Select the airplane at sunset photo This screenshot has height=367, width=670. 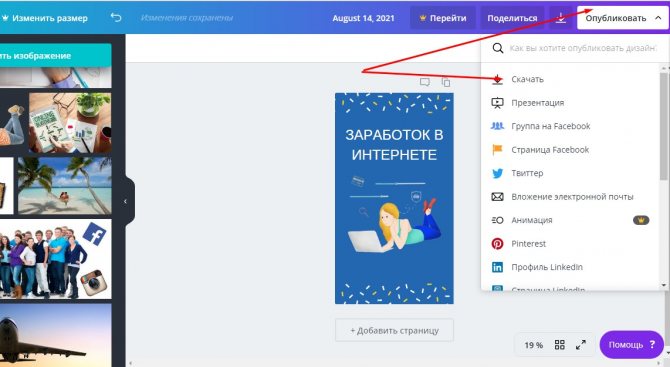coord(56,335)
